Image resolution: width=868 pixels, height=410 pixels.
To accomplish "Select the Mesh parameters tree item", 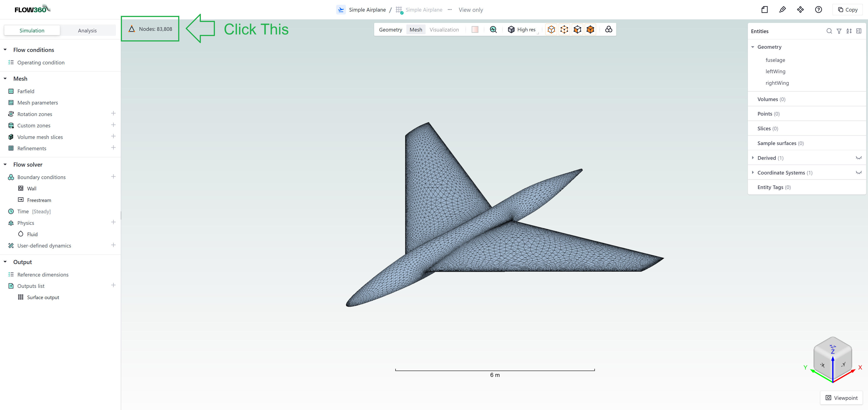I will (38, 103).
